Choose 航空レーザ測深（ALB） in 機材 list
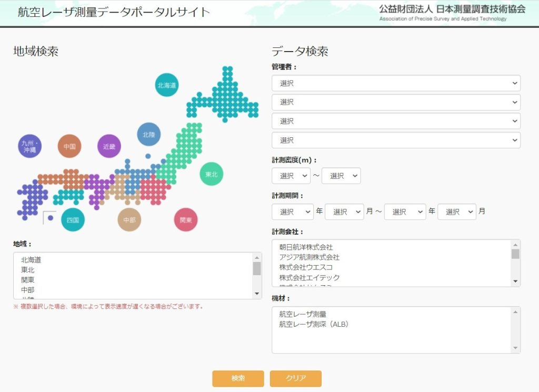 (314, 324)
